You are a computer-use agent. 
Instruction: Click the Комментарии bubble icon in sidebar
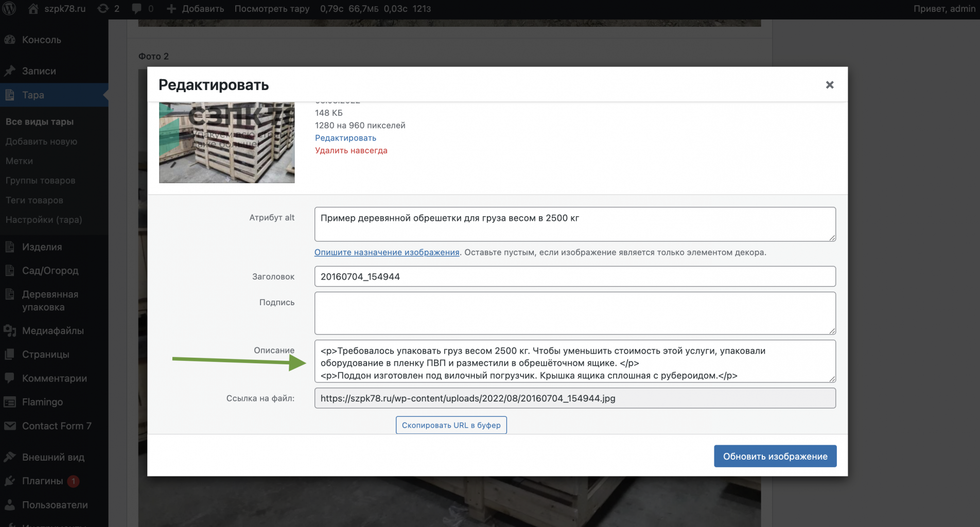point(9,378)
